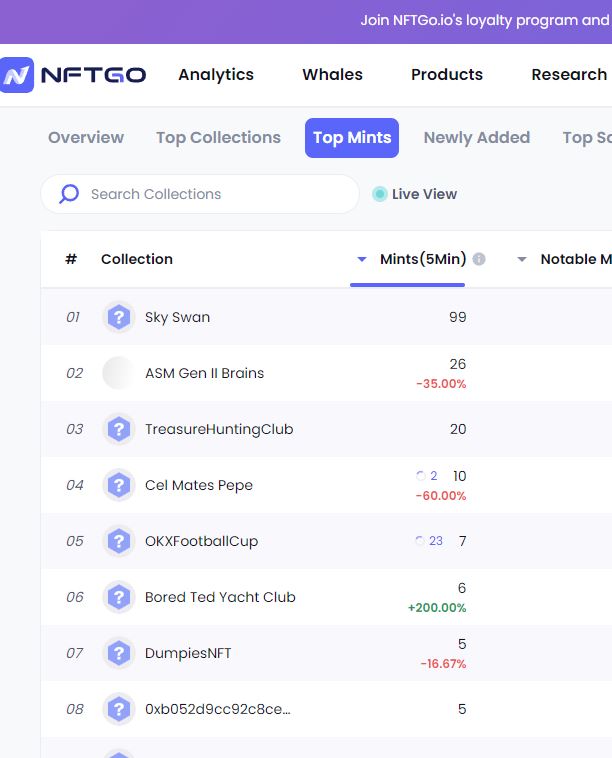Open the 0xb052d9cc92c8ce... collection
Screen dimensions: 612x758
click(218, 709)
